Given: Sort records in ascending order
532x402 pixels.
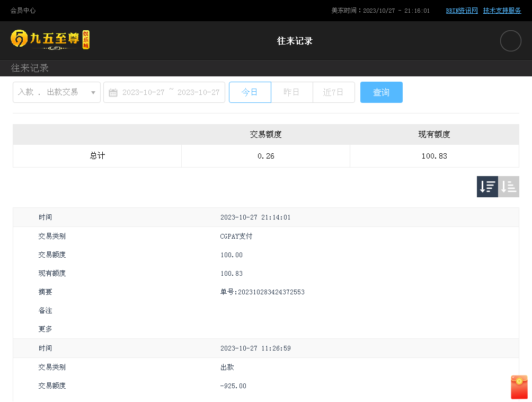Looking at the screenshot, I should 509,186.
